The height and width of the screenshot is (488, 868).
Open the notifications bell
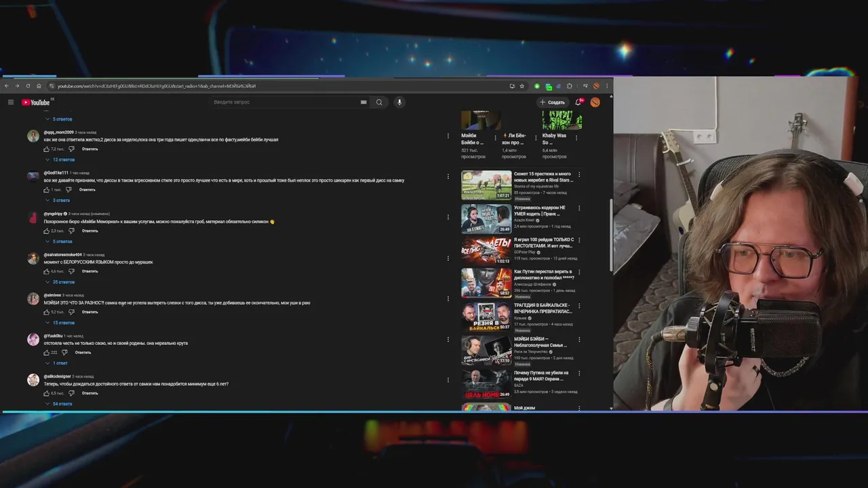click(x=578, y=102)
